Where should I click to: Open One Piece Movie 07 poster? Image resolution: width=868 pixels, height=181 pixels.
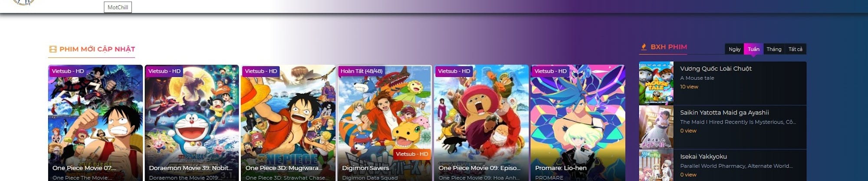coord(95,123)
